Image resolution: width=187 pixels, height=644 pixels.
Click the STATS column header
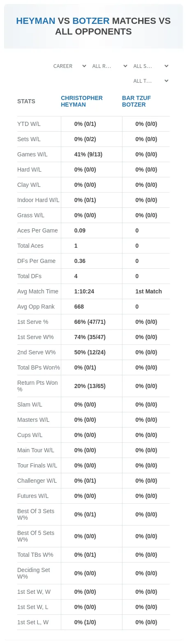[26, 101]
